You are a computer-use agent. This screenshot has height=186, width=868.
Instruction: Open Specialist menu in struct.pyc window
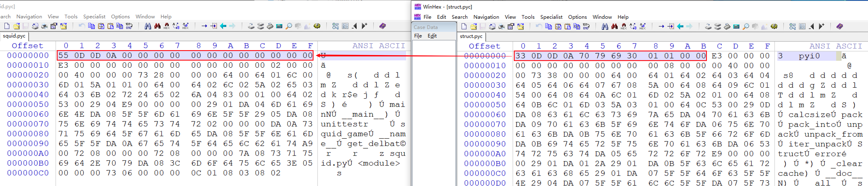pyautogui.click(x=551, y=17)
